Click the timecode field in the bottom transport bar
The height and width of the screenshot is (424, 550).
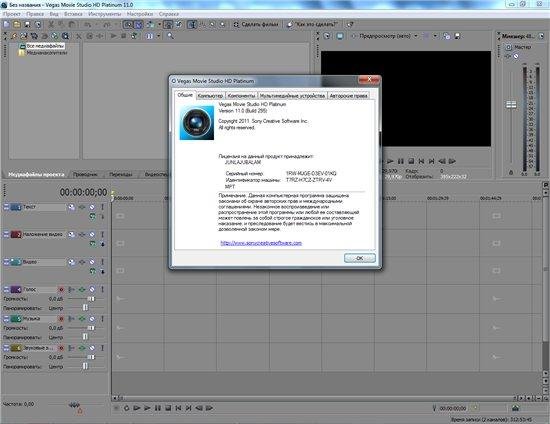coord(453,408)
